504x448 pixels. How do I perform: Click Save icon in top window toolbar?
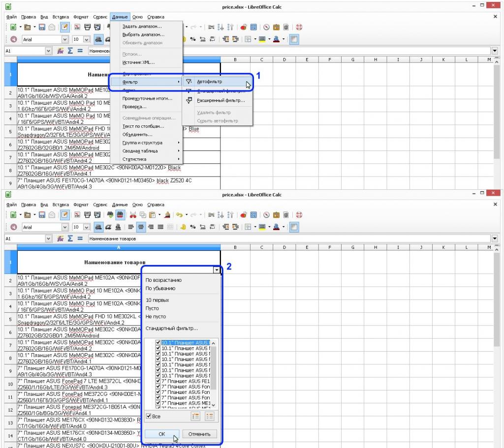[42, 28]
